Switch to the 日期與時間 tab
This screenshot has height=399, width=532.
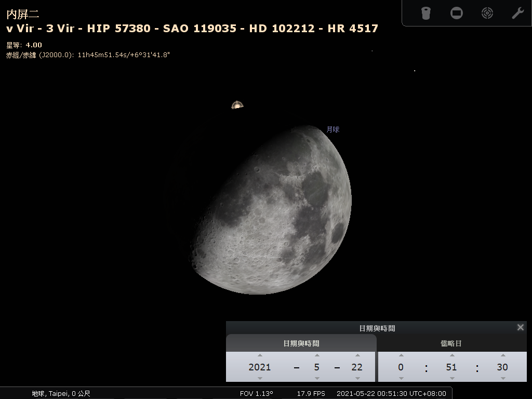[x=301, y=343]
